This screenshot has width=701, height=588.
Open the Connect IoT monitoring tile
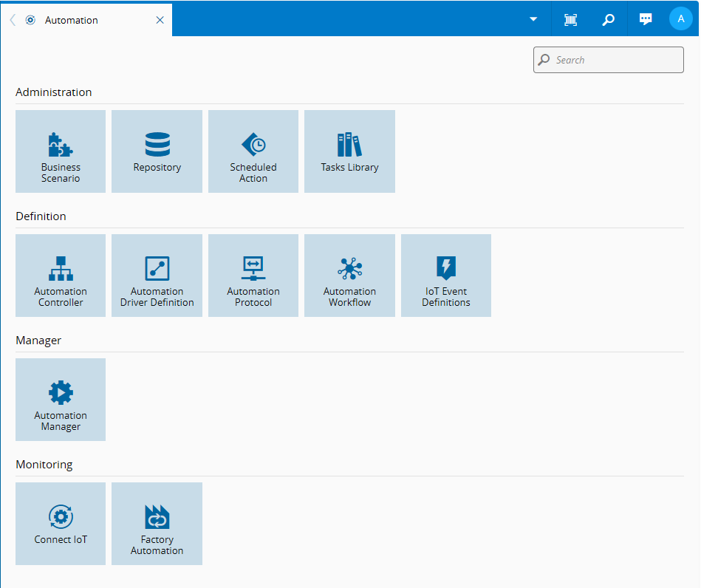coord(61,524)
